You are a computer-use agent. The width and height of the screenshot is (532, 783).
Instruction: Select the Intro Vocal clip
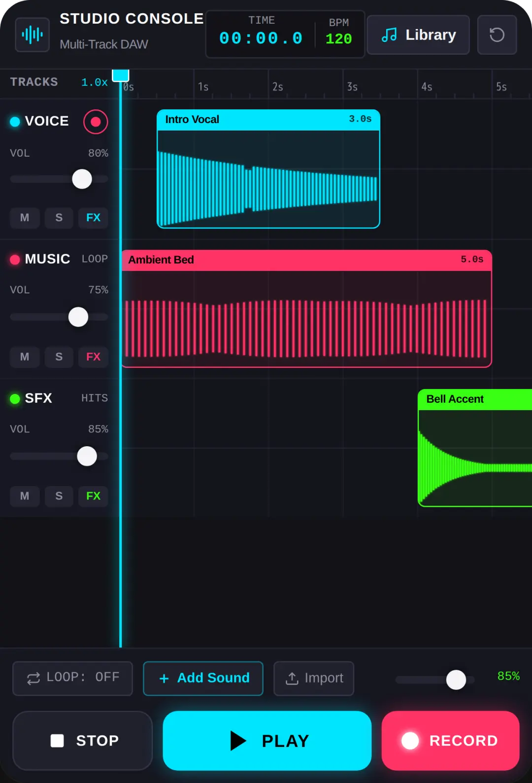pyautogui.click(x=268, y=169)
